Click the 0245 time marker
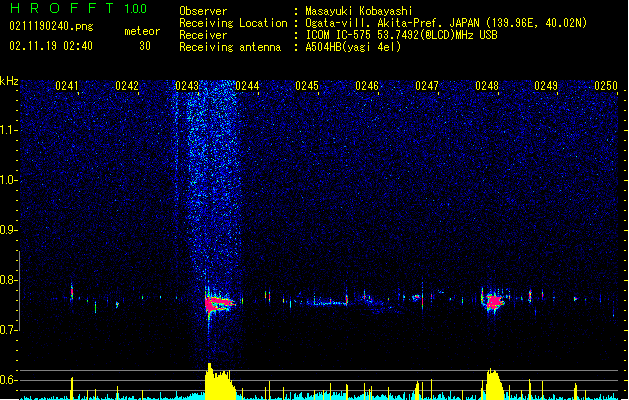 point(307,86)
